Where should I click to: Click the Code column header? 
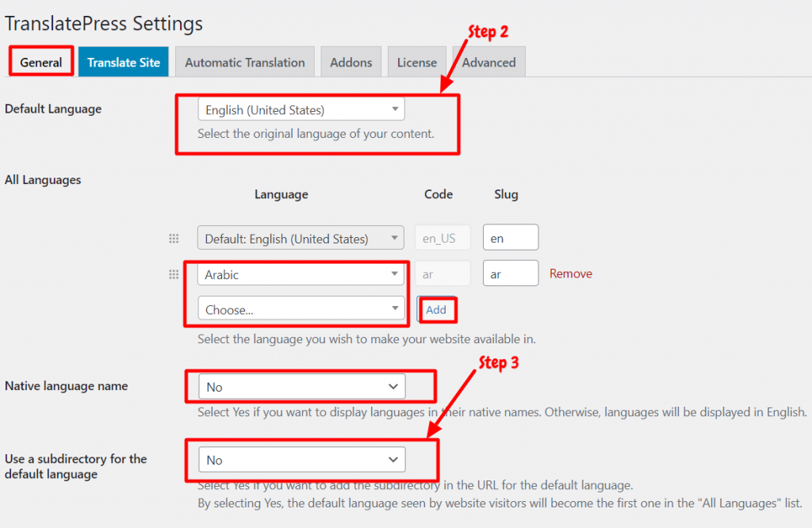coord(439,194)
